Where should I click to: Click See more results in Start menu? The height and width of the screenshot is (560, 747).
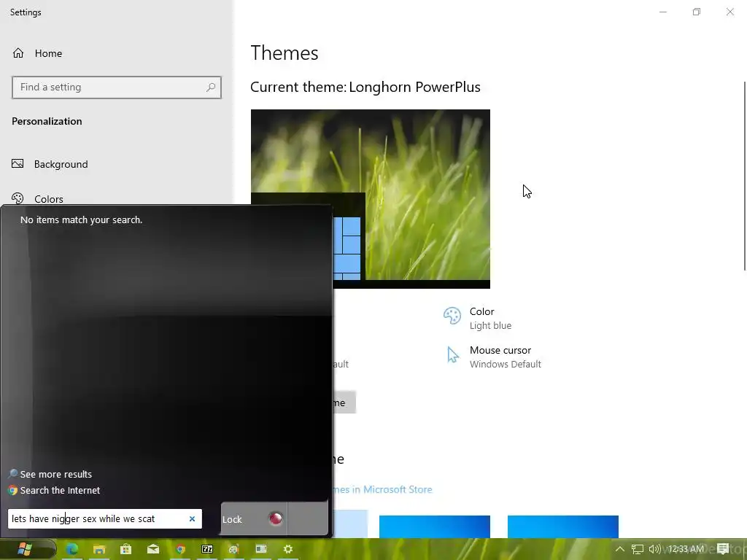point(56,474)
